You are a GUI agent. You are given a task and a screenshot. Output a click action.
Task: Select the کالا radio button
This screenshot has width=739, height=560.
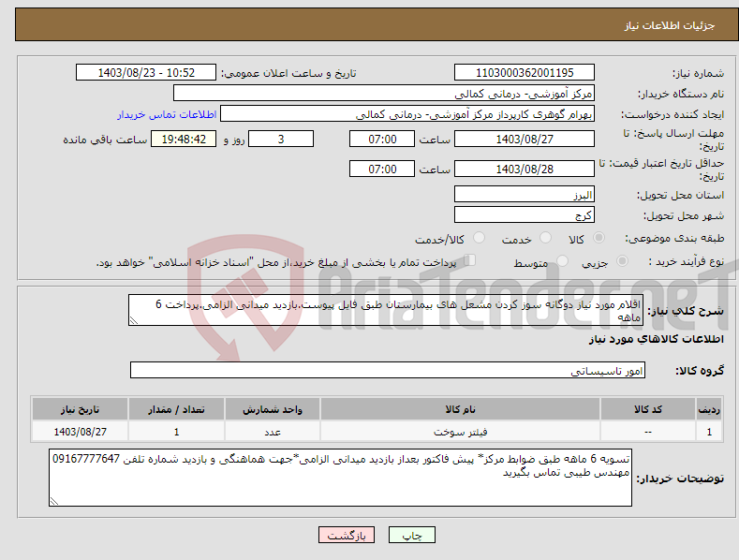click(x=599, y=238)
